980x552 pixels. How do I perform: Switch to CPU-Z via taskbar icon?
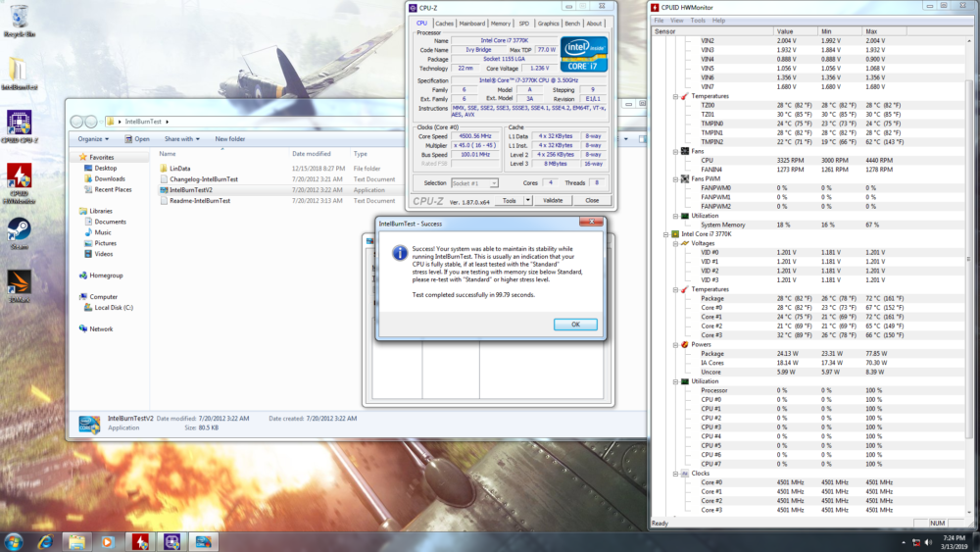point(171,541)
